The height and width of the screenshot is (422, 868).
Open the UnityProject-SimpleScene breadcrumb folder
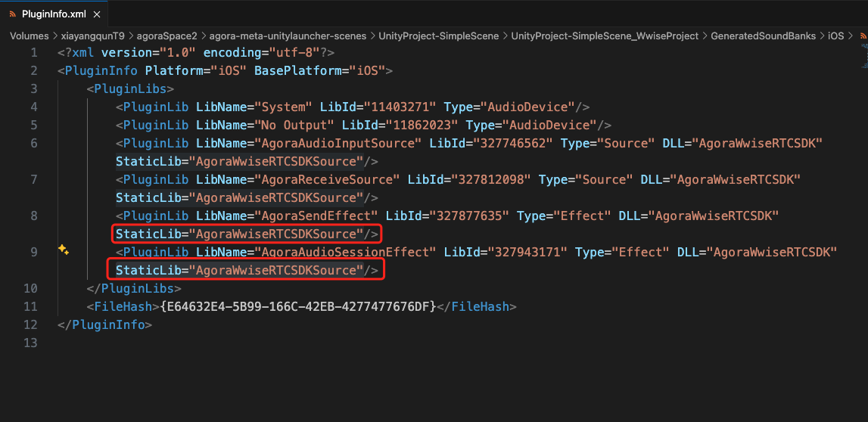[x=438, y=36]
